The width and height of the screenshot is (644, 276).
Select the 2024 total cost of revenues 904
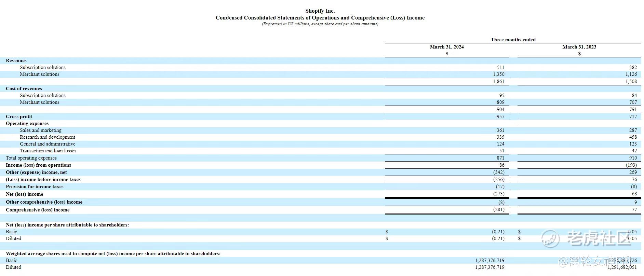500,109
